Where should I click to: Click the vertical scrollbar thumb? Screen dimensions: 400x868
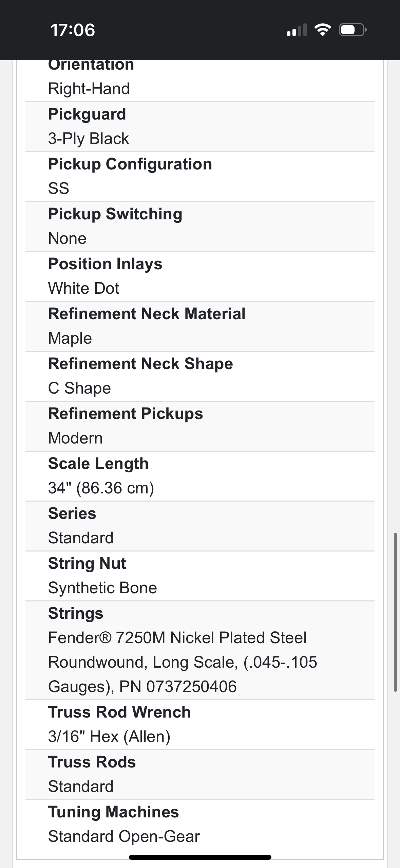[395, 612]
